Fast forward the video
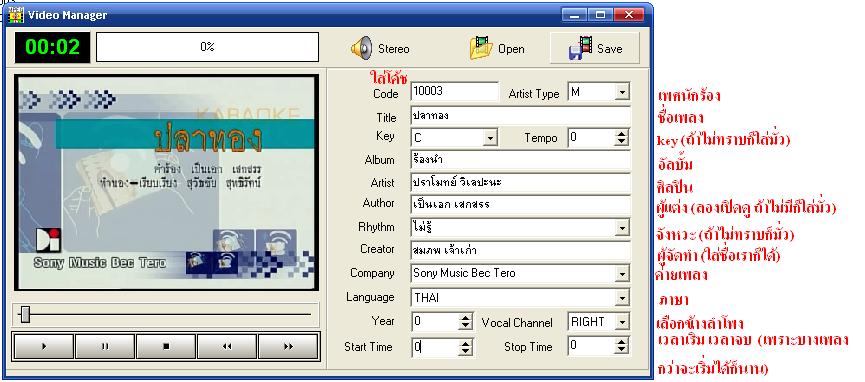The width and height of the screenshot is (865, 382). (x=289, y=346)
